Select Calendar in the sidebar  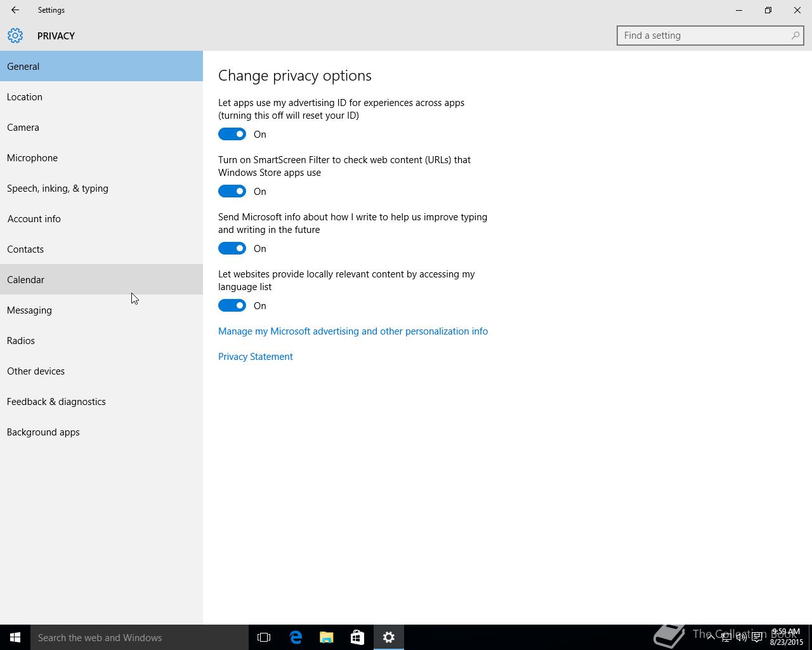pos(101,279)
